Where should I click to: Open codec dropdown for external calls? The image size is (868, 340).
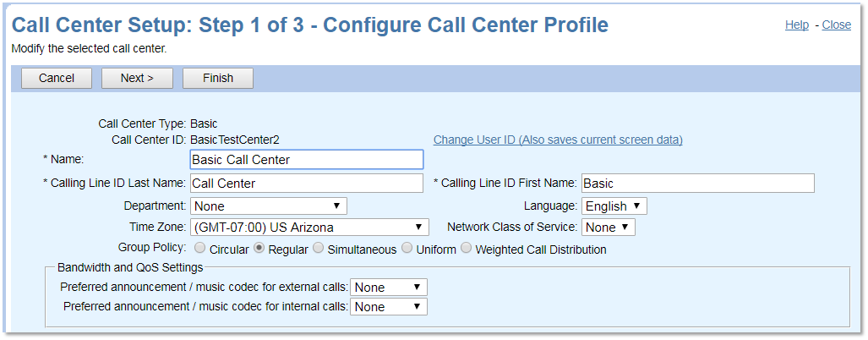coord(389,287)
